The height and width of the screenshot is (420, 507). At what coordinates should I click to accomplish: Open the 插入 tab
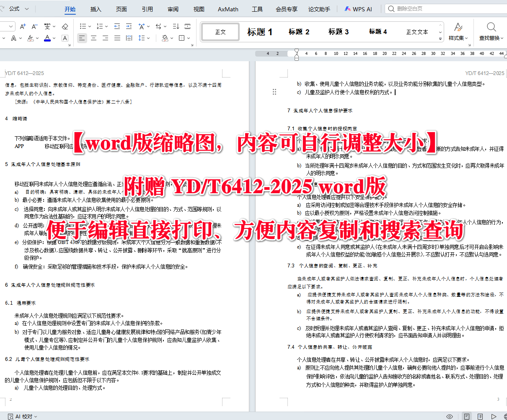pyautogui.click(x=96, y=9)
